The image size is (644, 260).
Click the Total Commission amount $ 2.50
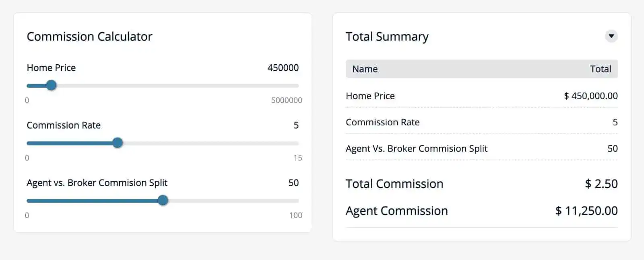coord(601,184)
